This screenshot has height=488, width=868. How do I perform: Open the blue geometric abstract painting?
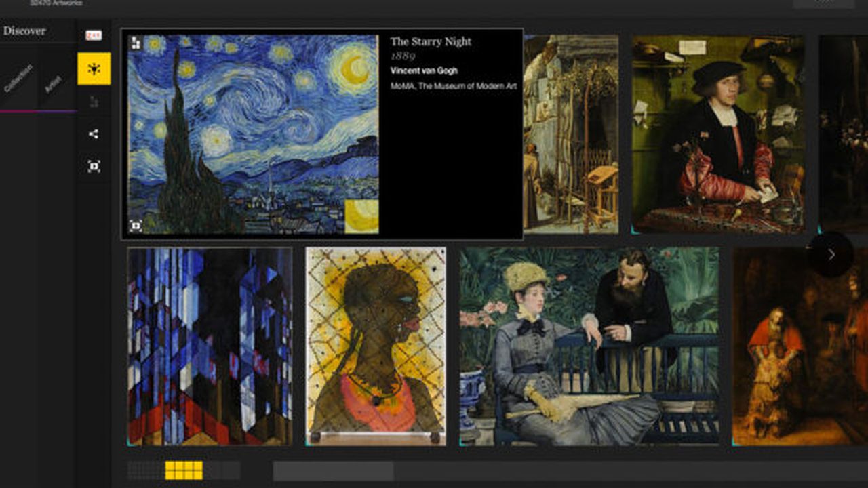tap(210, 346)
